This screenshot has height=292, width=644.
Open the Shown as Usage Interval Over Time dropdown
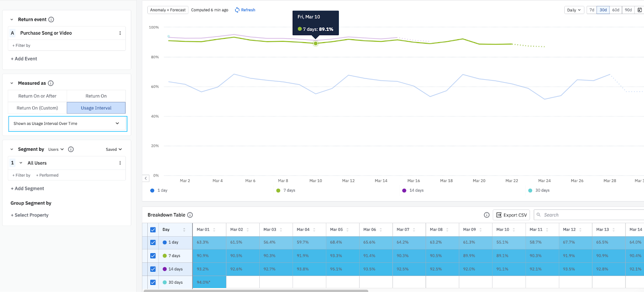[67, 123]
